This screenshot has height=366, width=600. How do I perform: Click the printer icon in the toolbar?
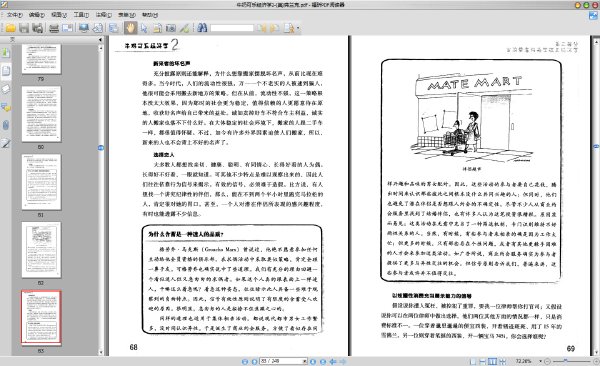pyautogui.click(x=54, y=28)
